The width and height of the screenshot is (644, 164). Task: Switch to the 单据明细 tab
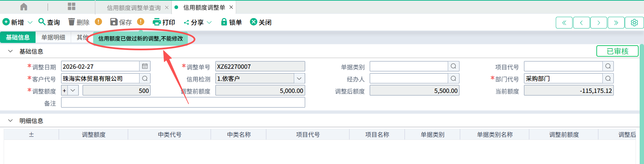coord(53,37)
